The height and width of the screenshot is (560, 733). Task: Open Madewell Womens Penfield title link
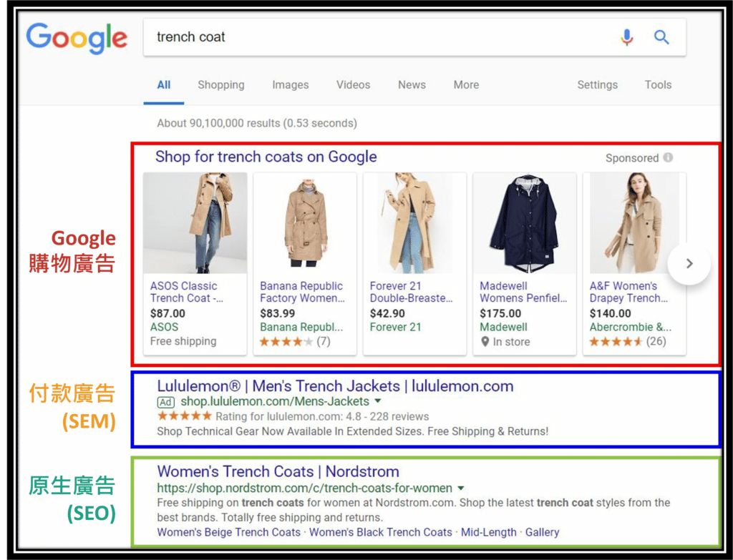click(x=523, y=292)
